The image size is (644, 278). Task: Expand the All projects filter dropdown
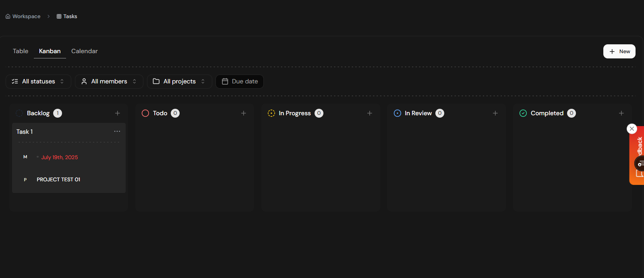tap(180, 81)
